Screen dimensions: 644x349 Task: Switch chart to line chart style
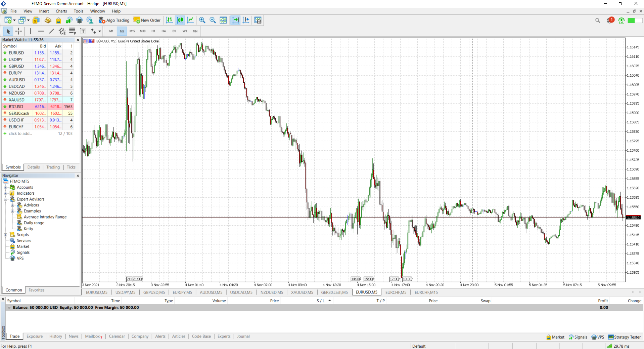(x=190, y=20)
